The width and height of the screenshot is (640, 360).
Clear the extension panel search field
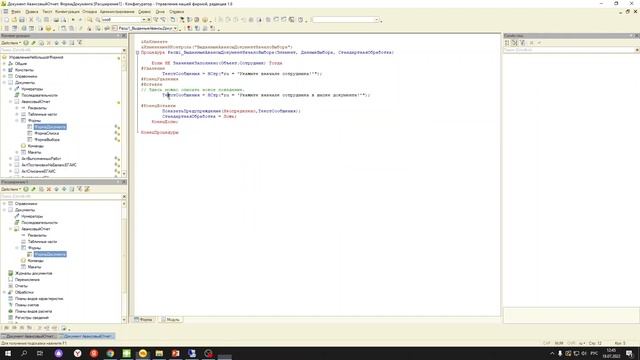pyautogui.click(x=124, y=197)
